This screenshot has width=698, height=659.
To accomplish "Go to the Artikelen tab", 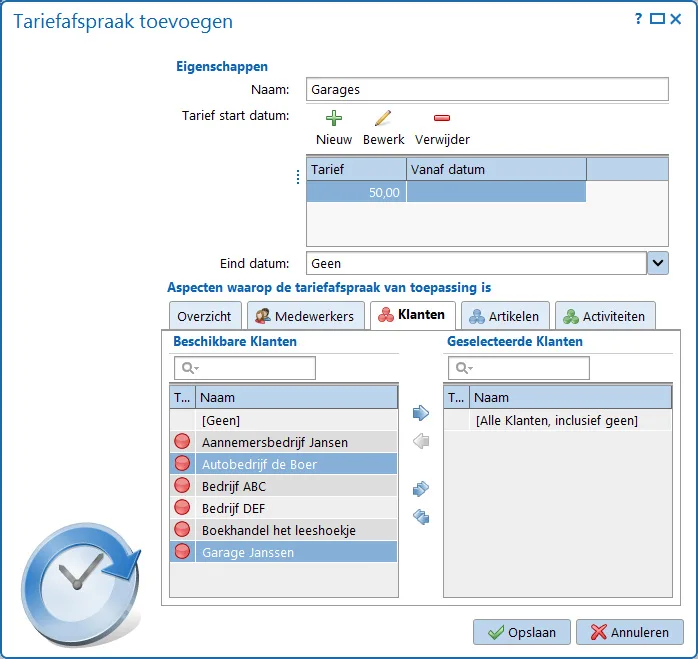I will point(505,316).
